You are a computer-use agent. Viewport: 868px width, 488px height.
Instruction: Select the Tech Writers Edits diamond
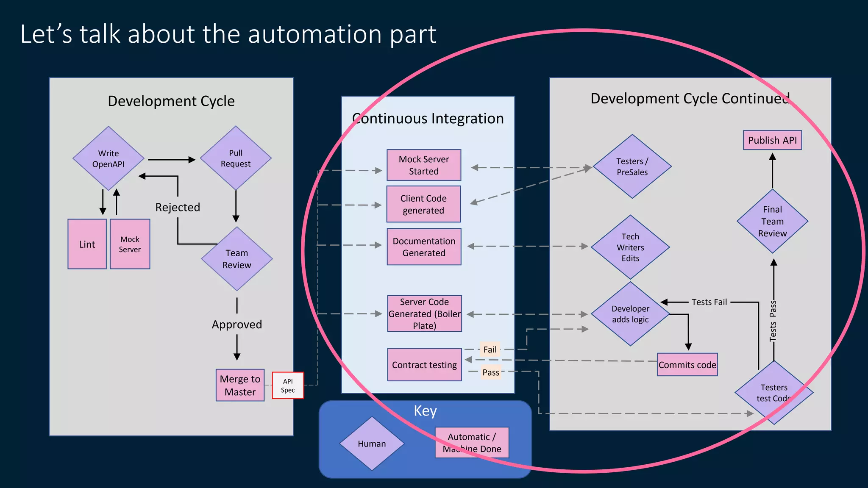[630, 247]
